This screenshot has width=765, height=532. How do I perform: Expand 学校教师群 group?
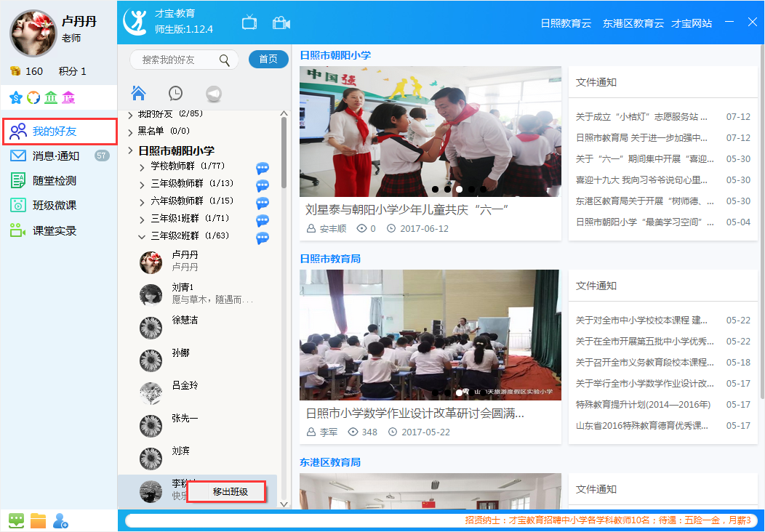[142, 167]
